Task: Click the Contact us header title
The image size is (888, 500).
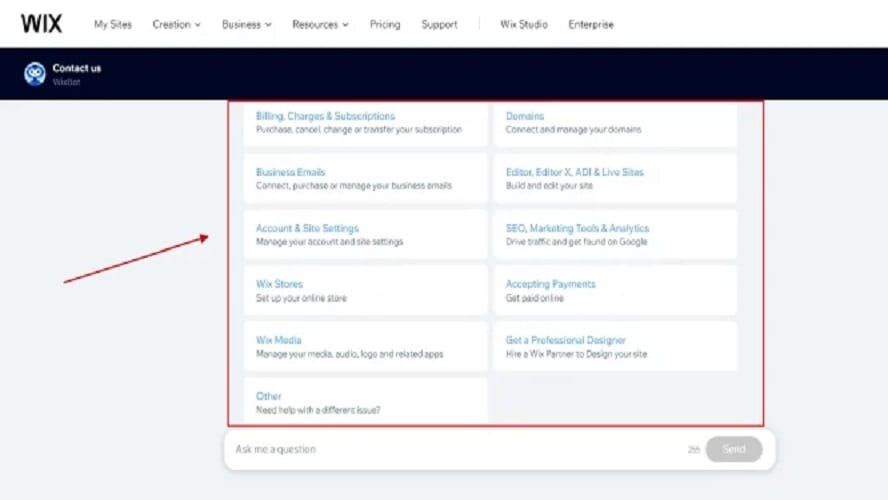Action: pyautogui.click(x=76, y=68)
